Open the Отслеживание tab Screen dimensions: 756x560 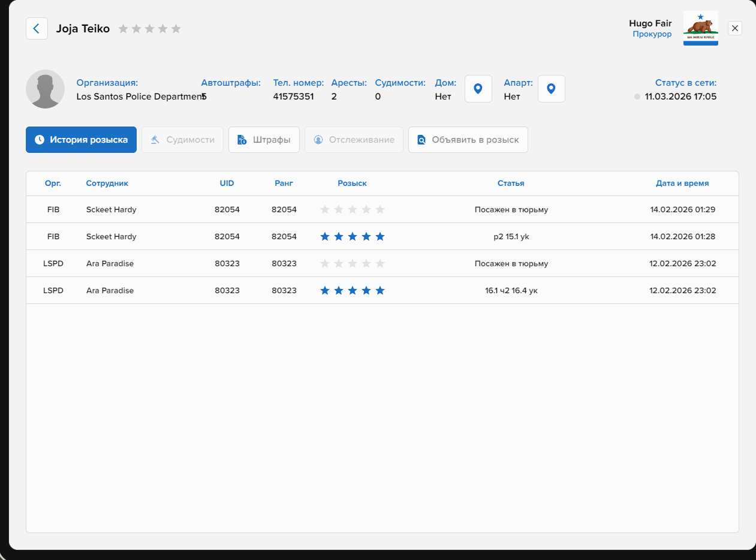[x=354, y=140]
